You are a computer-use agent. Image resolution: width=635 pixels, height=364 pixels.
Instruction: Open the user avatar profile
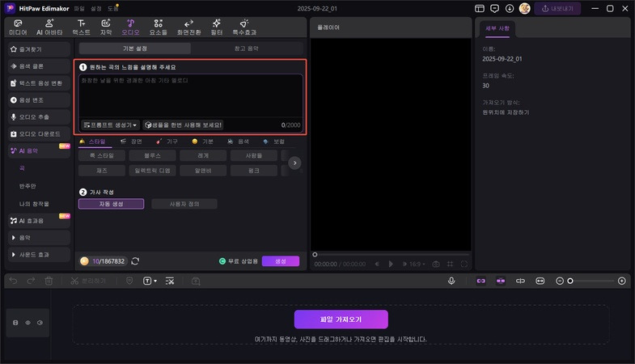click(x=524, y=9)
